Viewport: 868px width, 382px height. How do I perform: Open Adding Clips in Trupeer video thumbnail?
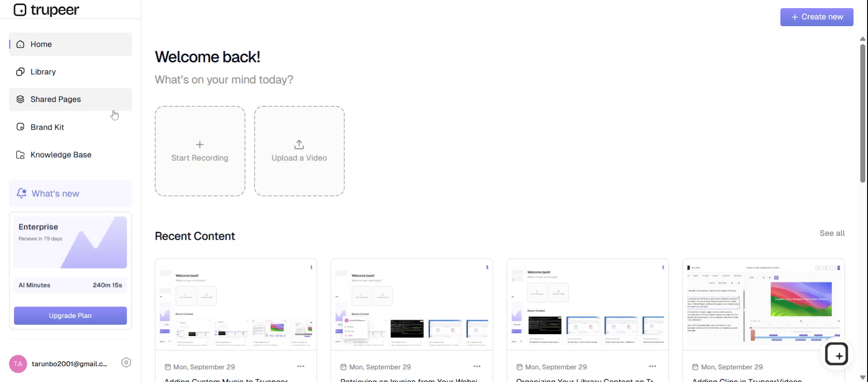(764, 304)
